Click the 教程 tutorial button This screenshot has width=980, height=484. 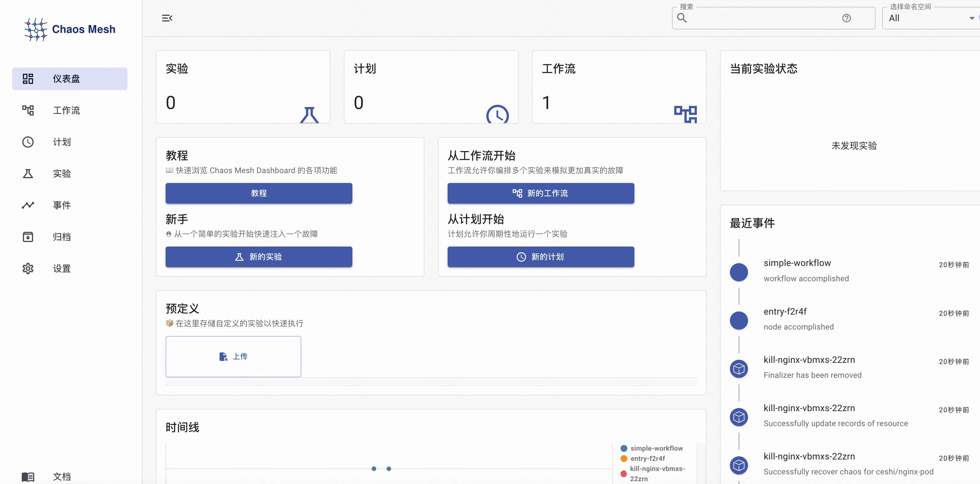259,193
